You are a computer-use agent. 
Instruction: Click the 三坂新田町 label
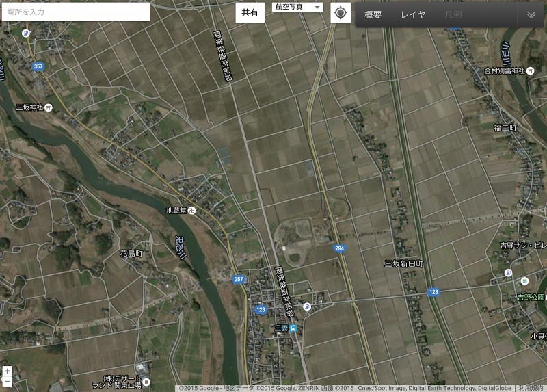(x=403, y=263)
